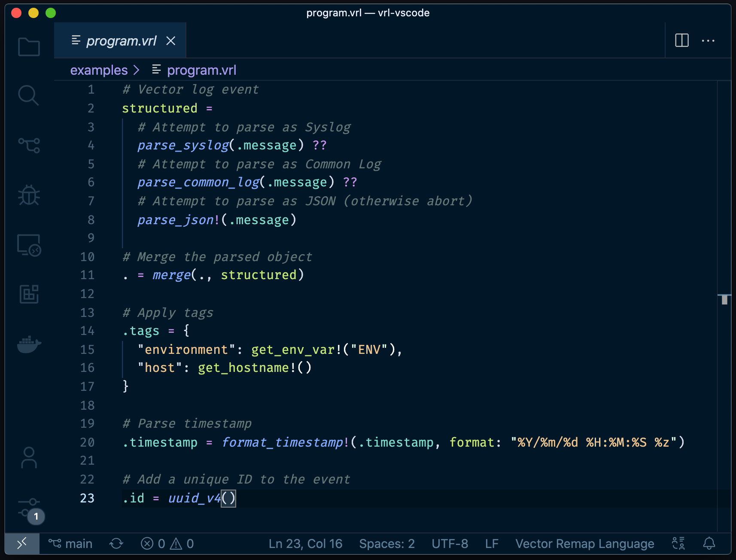Open the More Actions ellipsis menu
Image resolution: width=736 pixels, height=560 pixels.
(708, 41)
